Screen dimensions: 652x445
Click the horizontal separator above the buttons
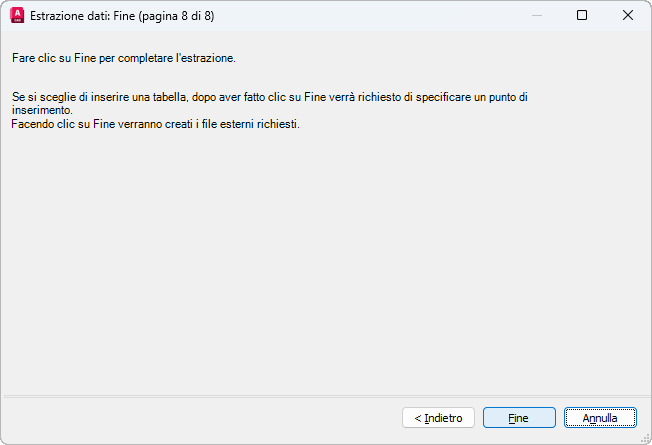click(326, 397)
